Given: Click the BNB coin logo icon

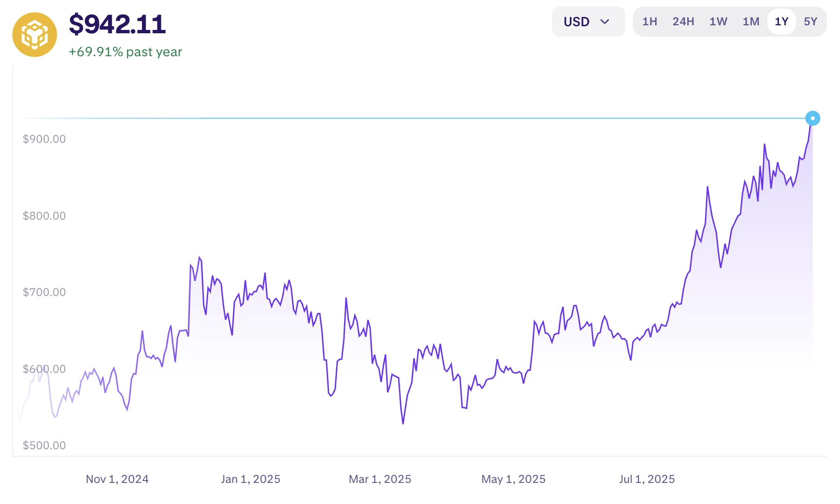Looking at the screenshot, I should tap(35, 35).
